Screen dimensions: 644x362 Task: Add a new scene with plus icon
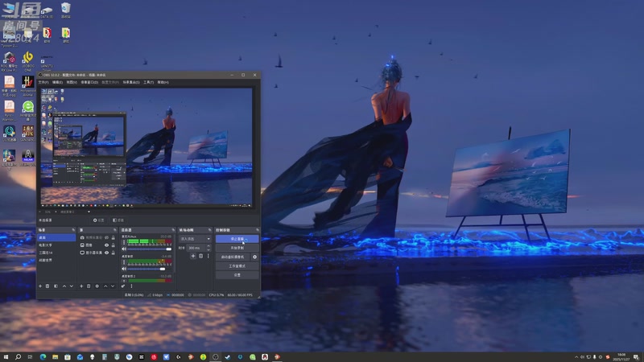point(40,286)
